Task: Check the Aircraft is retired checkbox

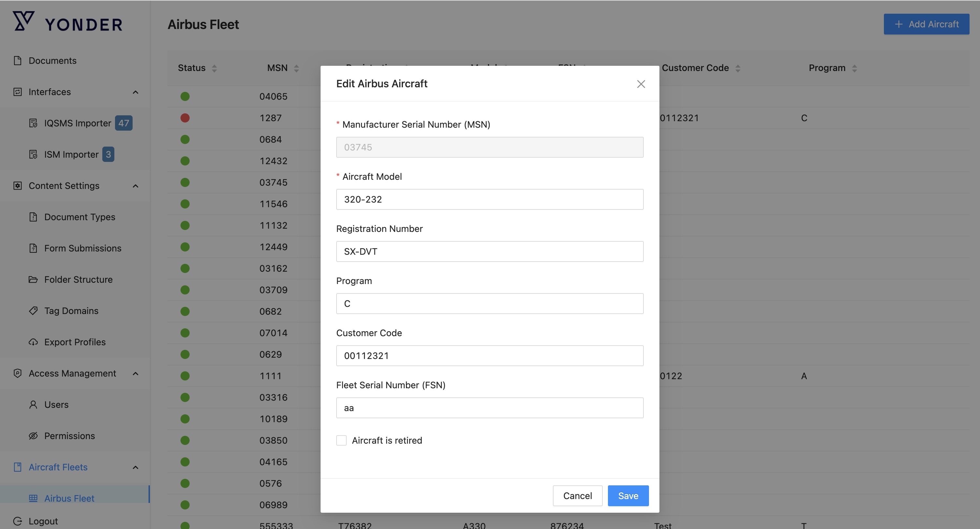Action: pos(341,440)
